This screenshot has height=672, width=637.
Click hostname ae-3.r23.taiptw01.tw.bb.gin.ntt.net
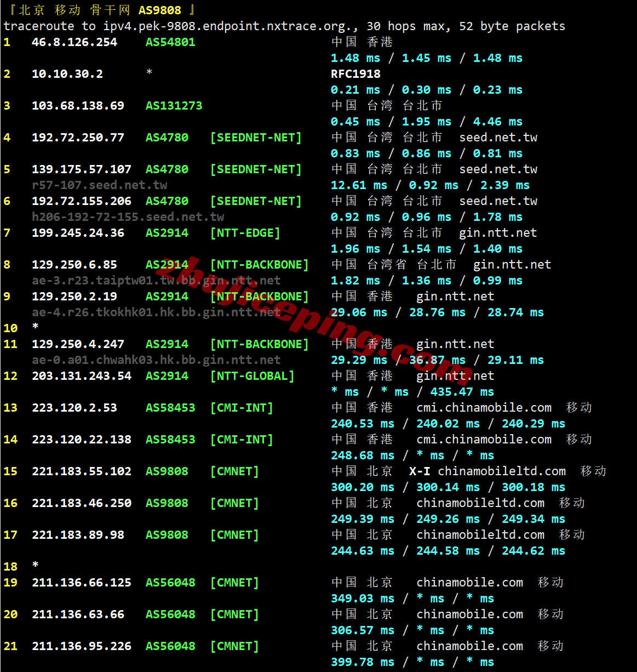156,281
